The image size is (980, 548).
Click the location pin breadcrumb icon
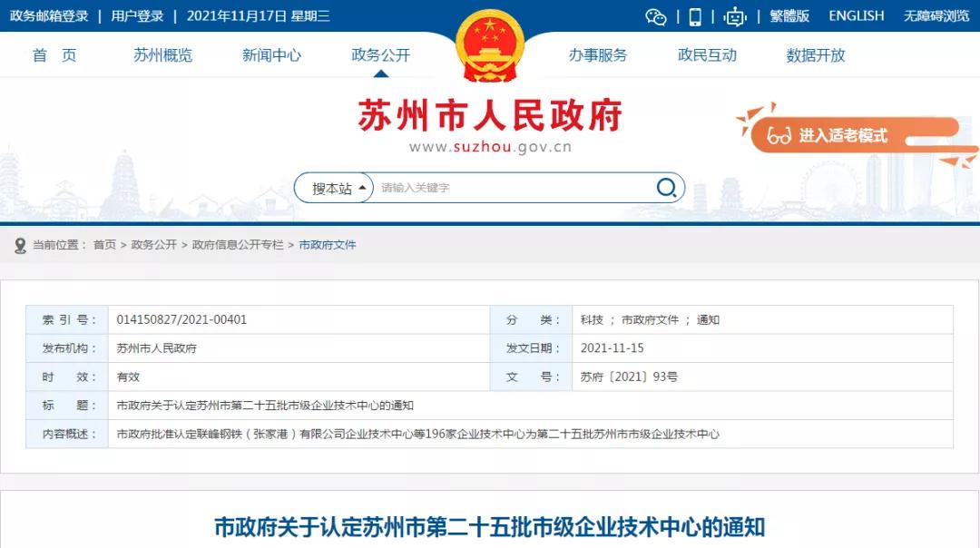(20, 245)
